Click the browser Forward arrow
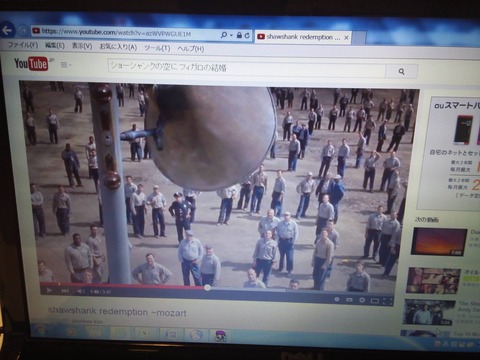This screenshot has height=360, width=480. pos(23,31)
